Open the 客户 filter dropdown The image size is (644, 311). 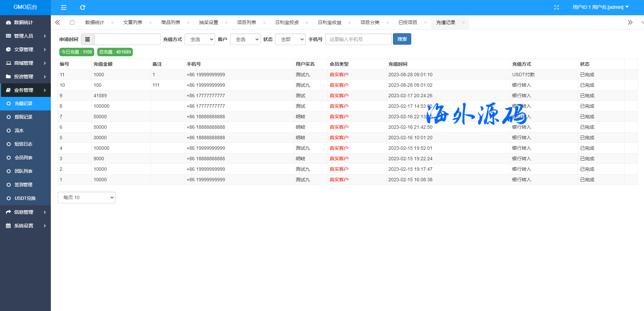[245, 39]
